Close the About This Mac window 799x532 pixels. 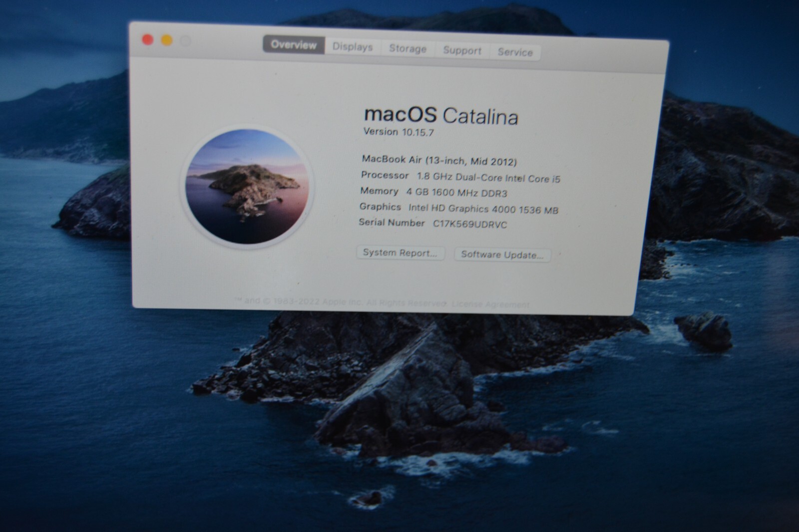[x=148, y=39]
